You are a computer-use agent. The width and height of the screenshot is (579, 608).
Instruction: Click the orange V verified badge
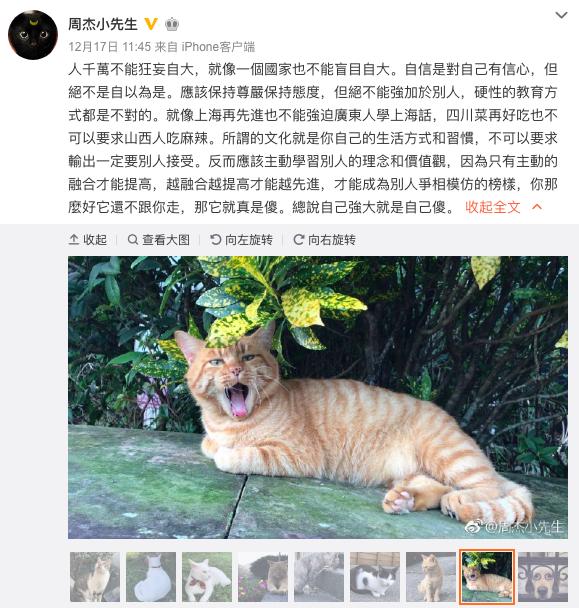[150, 24]
